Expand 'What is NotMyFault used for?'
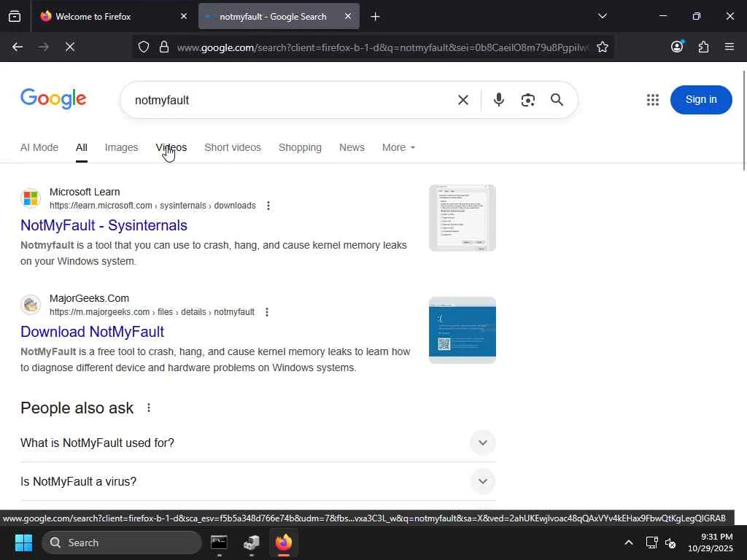Image resolution: width=747 pixels, height=560 pixels. pos(258,443)
